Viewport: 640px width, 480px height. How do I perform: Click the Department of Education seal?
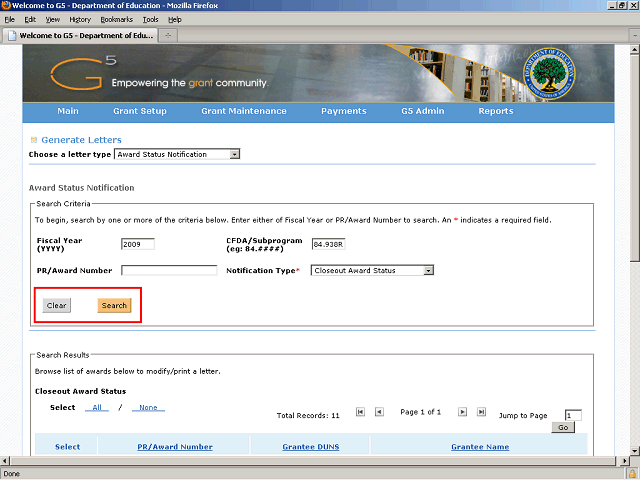click(549, 74)
